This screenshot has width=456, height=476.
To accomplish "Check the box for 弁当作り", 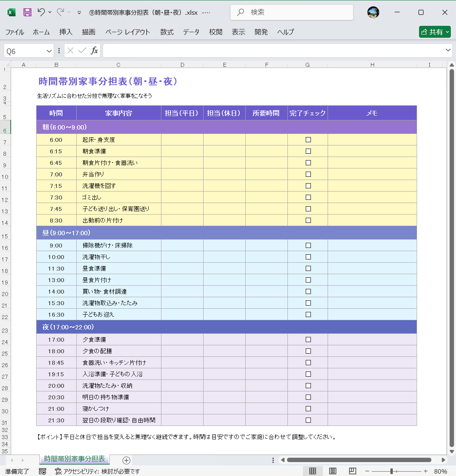I will pos(308,174).
